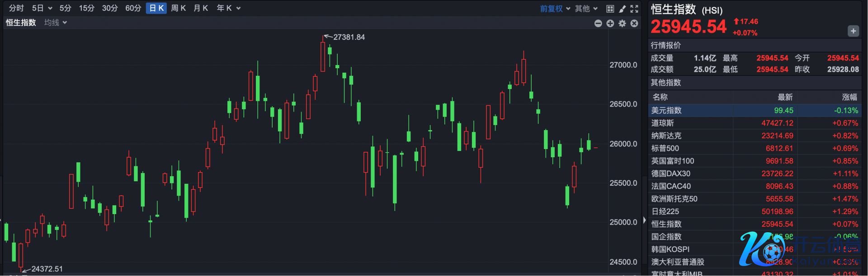
Task: Expand the 均线 indicator dropdown
Action: point(56,23)
